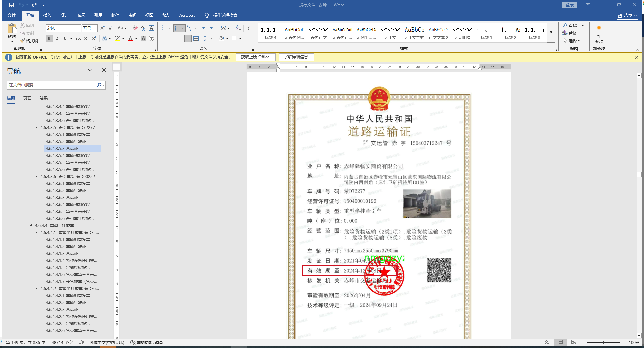Center-align the paragraph text

[x=172, y=38]
